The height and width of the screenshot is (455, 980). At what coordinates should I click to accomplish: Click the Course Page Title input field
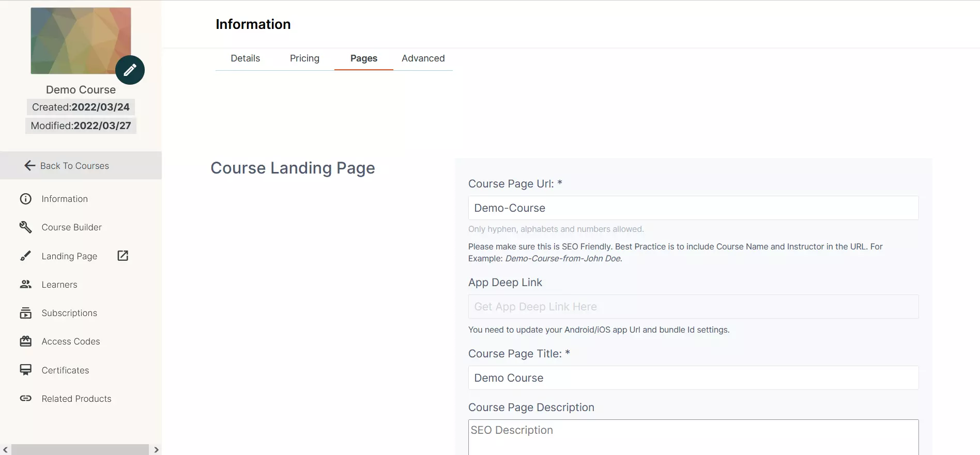coord(693,378)
